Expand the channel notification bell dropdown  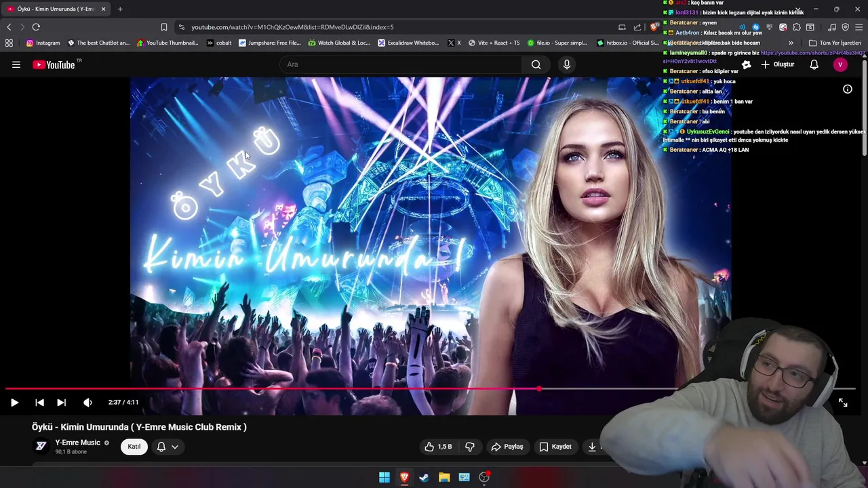pos(167,447)
